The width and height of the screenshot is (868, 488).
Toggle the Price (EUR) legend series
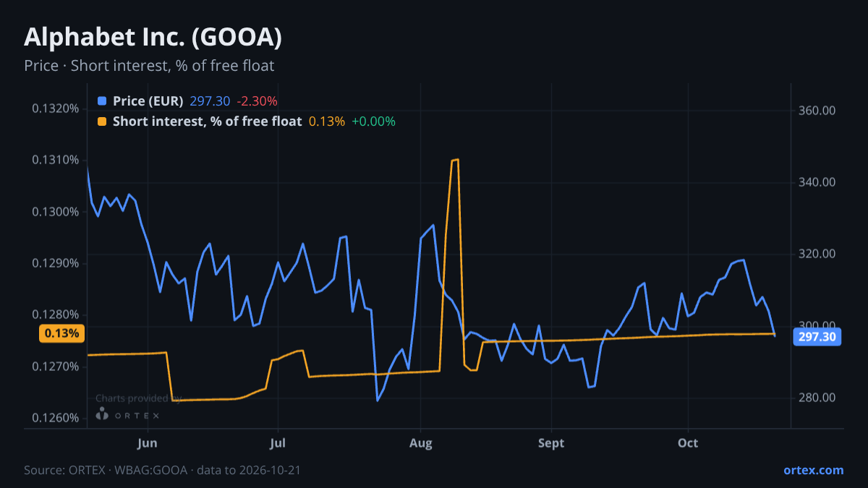coord(148,101)
